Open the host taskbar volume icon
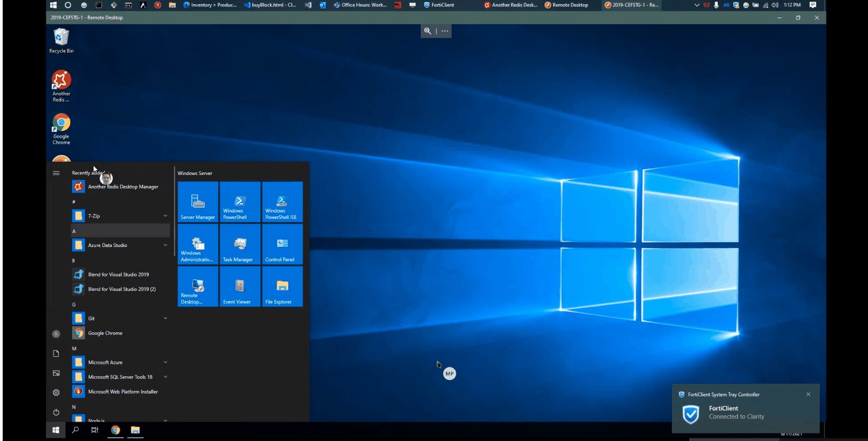This screenshot has width=868, height=441. [x=775, y=5]
